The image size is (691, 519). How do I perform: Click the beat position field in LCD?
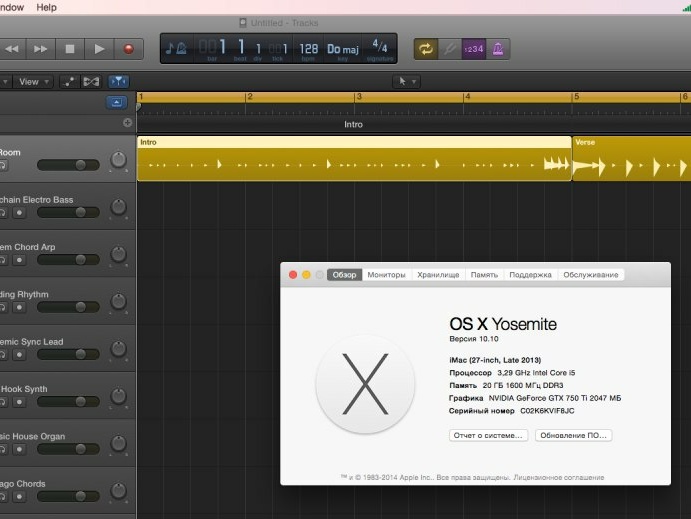tap(240, 48)
